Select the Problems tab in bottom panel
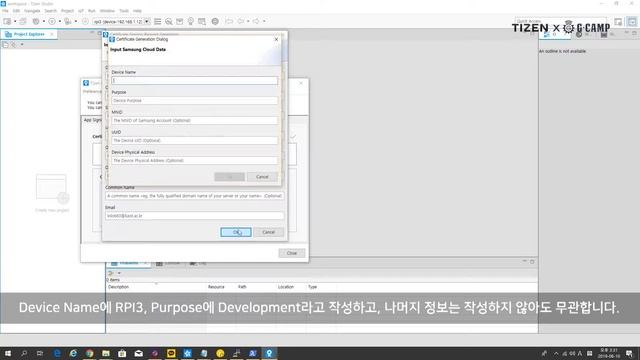Image resolution: width=640 pixels, height=360 pixels. (x=128, y=263)
